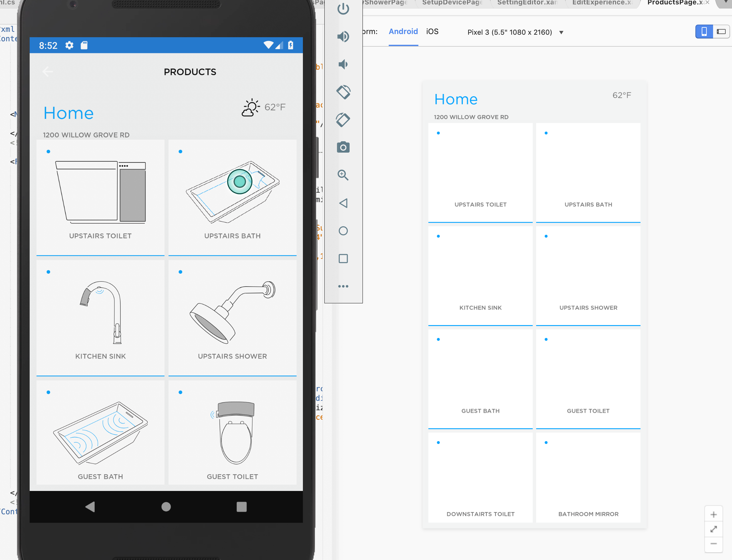This screenshot has height=560, width=732.
Task: Zoom out the previewer with the minus button
Action: pos(713,544)
